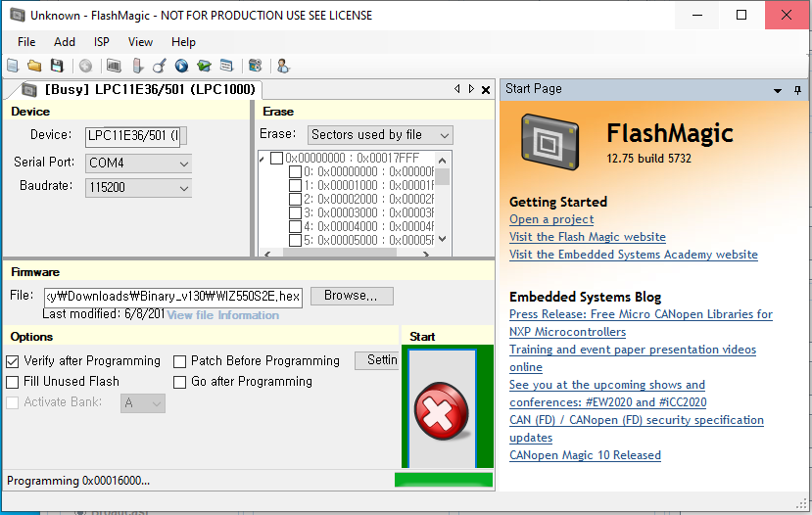Screen dimensions: 812x515
Task: Open the ISP menu
Action: coord(102,42)
